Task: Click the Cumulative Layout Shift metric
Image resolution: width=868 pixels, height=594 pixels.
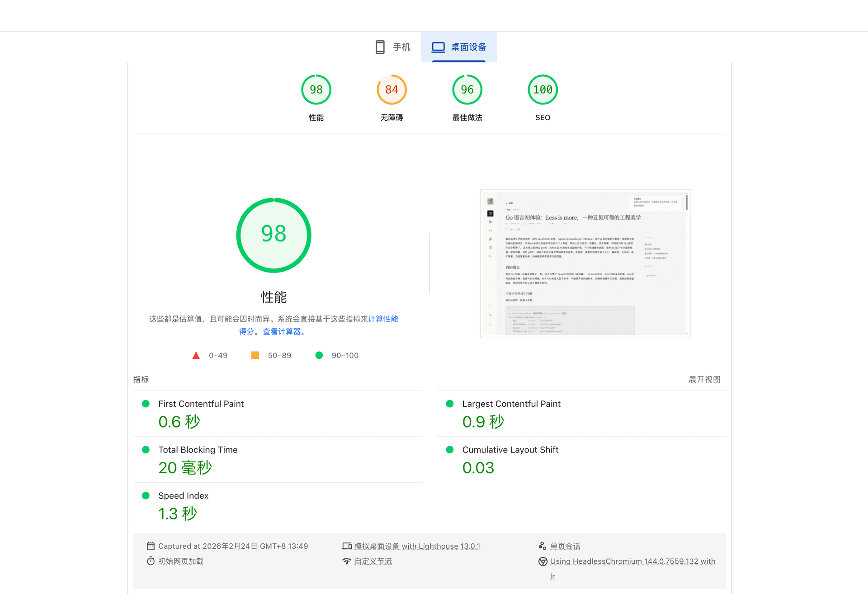Action: click(510, 450)
